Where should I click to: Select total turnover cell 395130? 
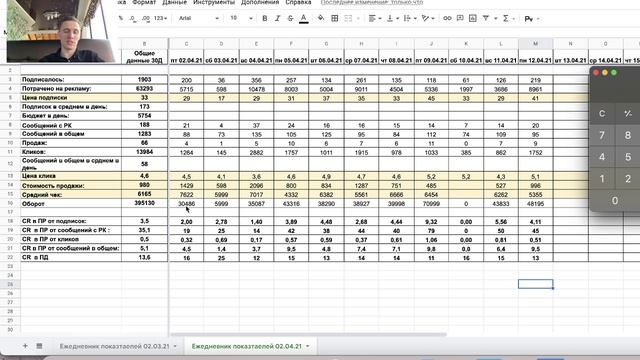[x=144, y=203]
